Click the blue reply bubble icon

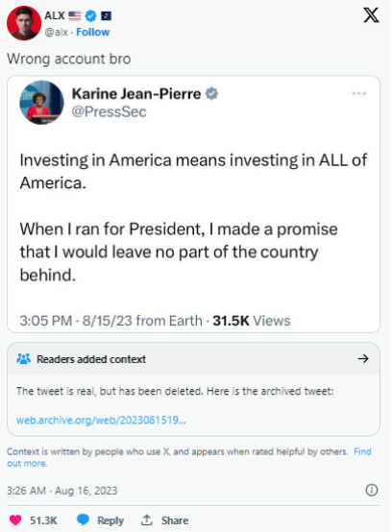tap(84, 520)
